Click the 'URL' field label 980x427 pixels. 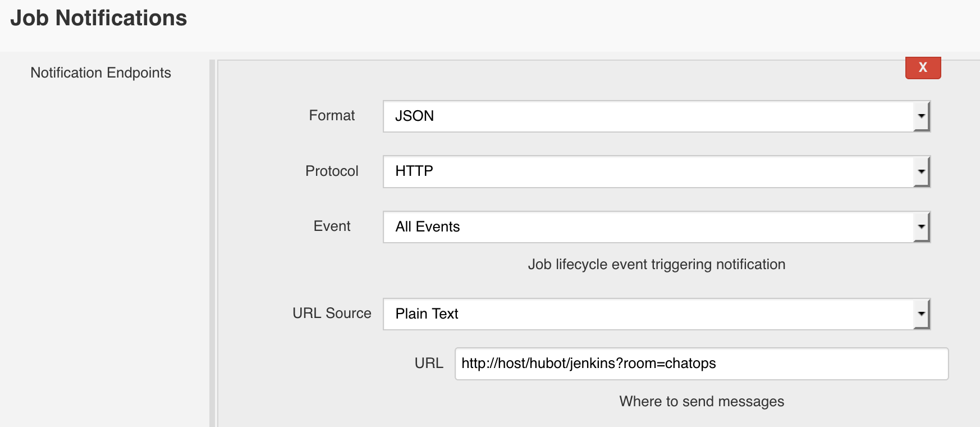click(x=429, y=363)
